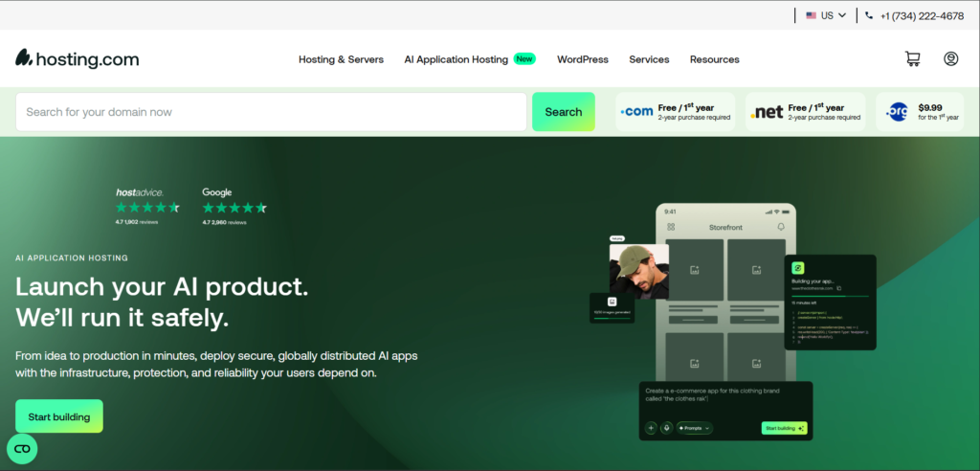980x471 pixels.
Task: Click the bell icon in Storefront mockup
Action: point(781,227)
